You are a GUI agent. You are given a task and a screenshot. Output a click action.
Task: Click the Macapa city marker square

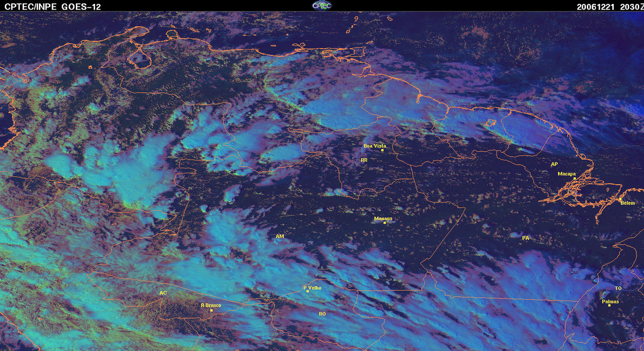[574, 178]
